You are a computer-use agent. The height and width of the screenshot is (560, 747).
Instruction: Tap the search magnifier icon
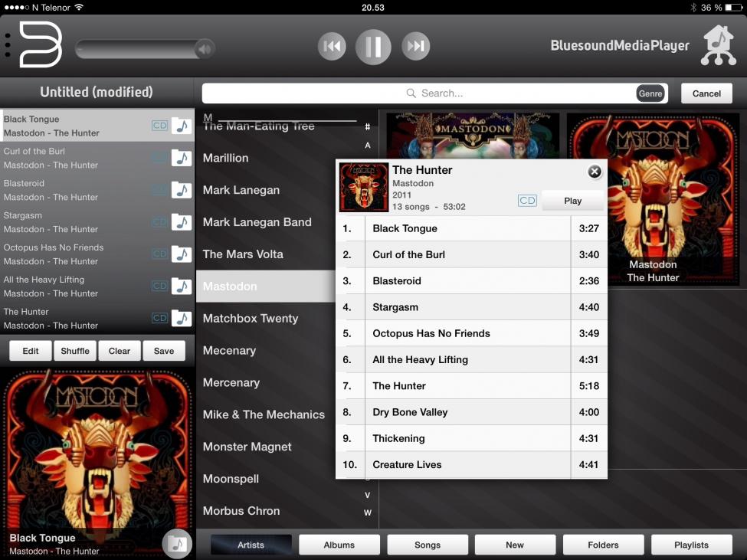coord(411,93)
